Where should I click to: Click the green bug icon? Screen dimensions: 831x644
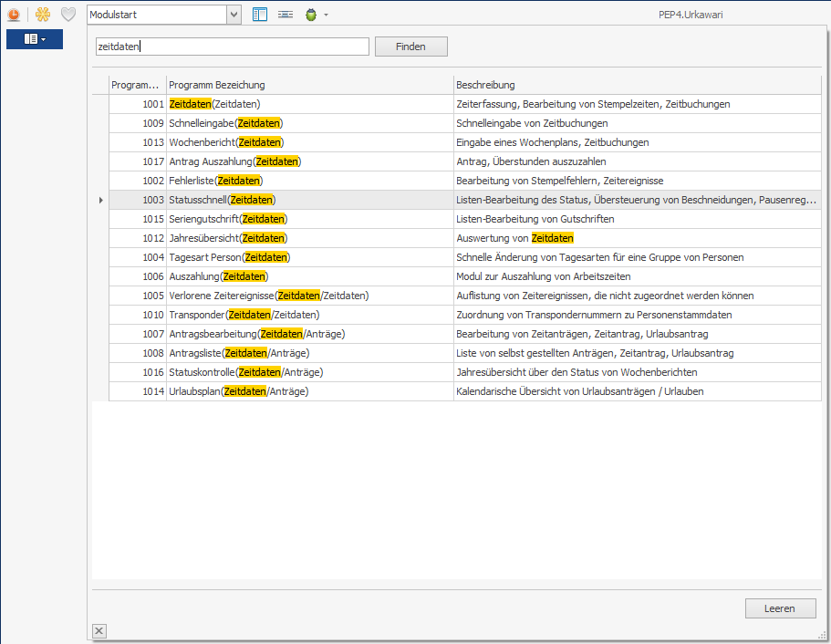coord(311,15)
